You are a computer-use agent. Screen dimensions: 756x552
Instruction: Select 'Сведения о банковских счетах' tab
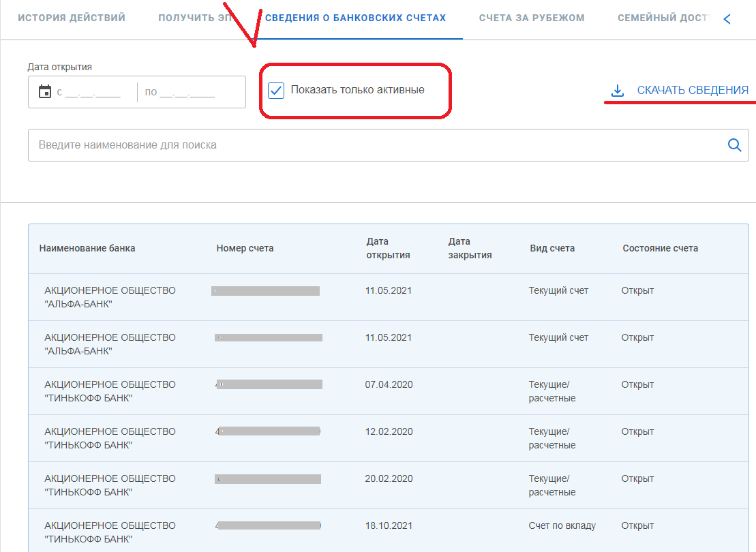coord(355,18)
